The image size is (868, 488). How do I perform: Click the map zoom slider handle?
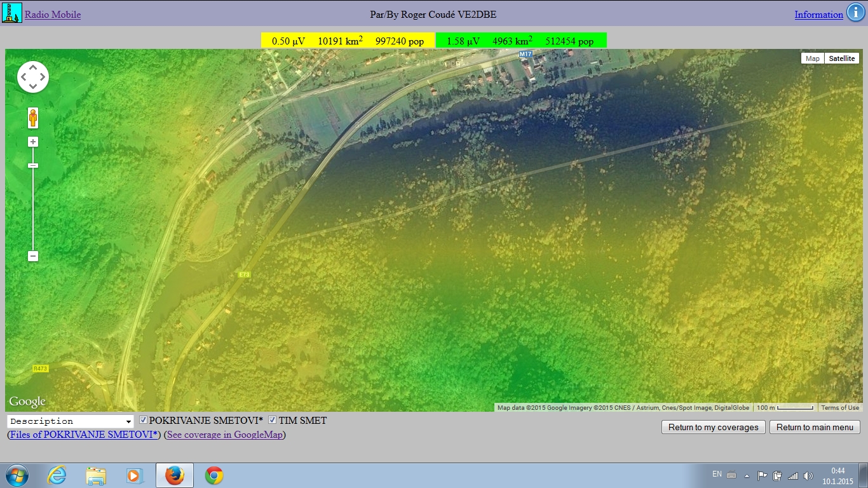coord(33,166)
